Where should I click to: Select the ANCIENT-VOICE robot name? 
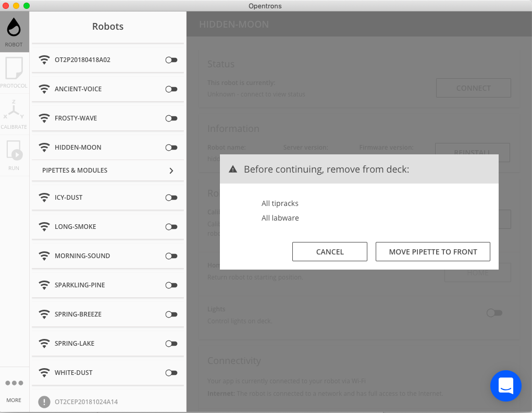point(78,89)
